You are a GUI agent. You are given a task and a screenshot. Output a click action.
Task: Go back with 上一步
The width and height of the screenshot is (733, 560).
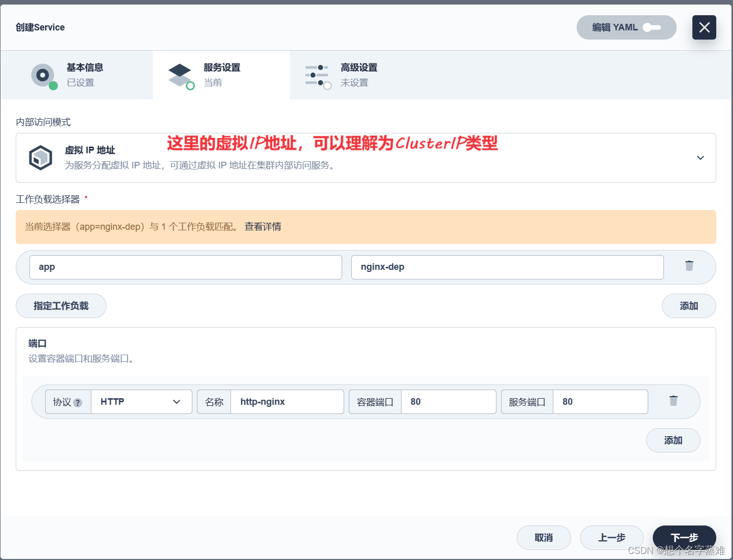[x=612, y=538]
